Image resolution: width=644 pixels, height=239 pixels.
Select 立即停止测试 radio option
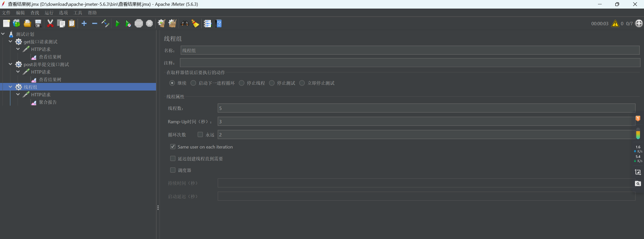(302, 83)
